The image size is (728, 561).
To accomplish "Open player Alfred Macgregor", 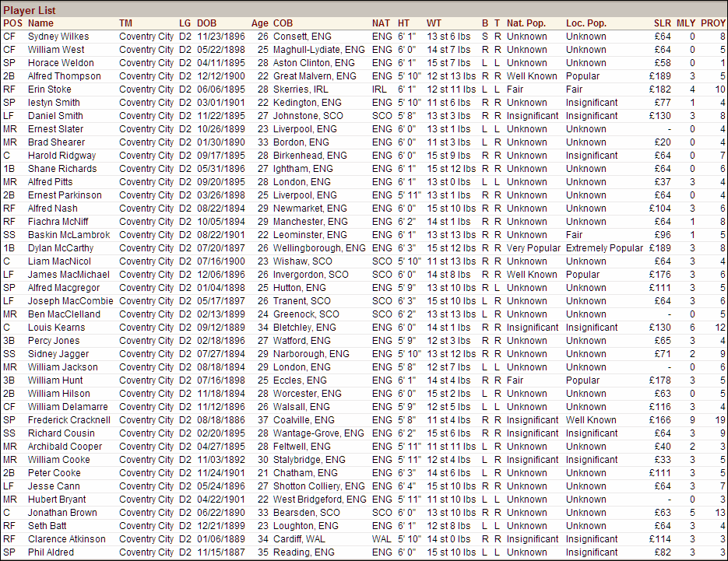I will (x=64, y=288).
